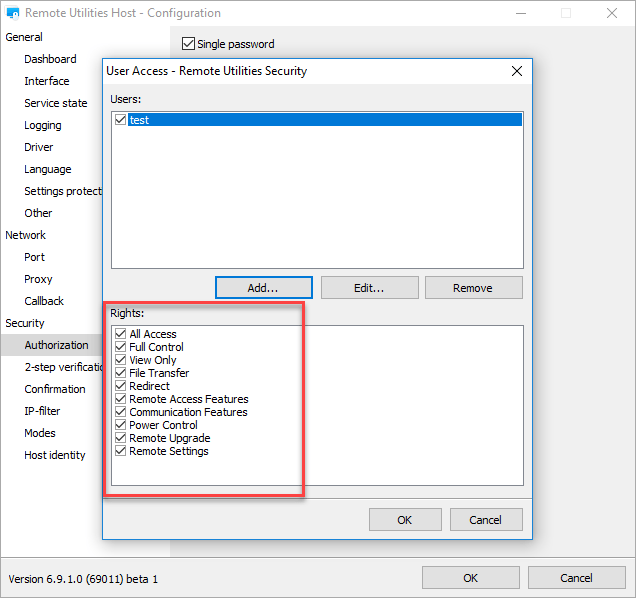
Task: Confirm User Access dialog with OK
Action: (405, 520)
